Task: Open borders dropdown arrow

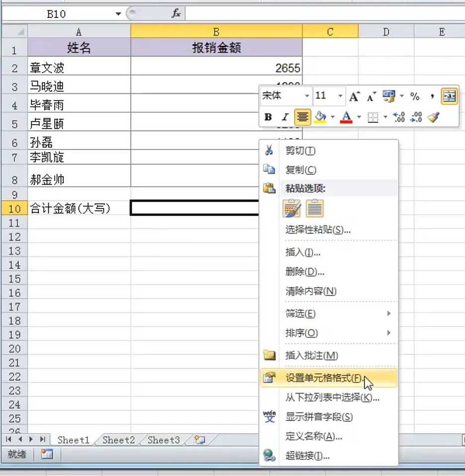Action: (386, 117)
